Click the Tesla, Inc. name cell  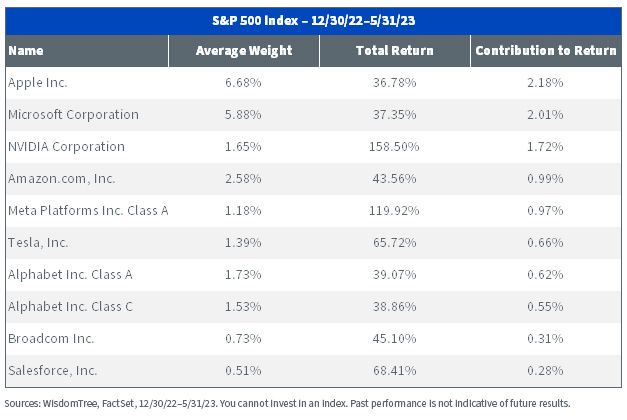38,242
